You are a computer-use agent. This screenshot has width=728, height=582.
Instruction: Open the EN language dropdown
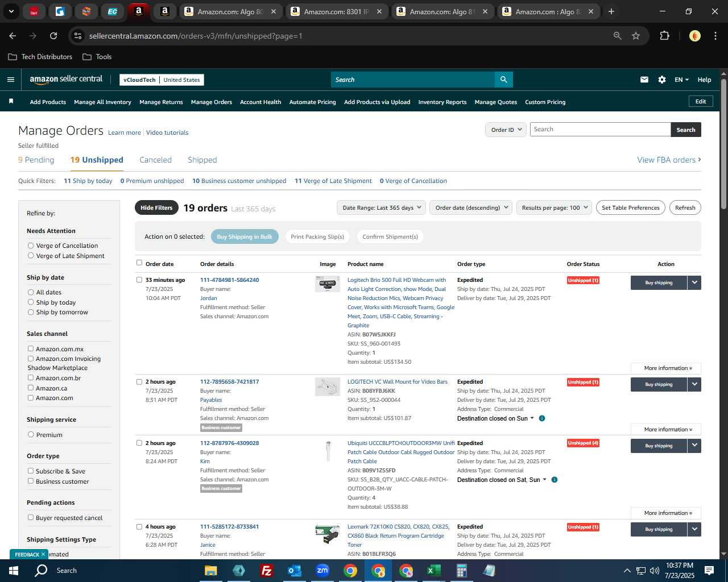681,80
